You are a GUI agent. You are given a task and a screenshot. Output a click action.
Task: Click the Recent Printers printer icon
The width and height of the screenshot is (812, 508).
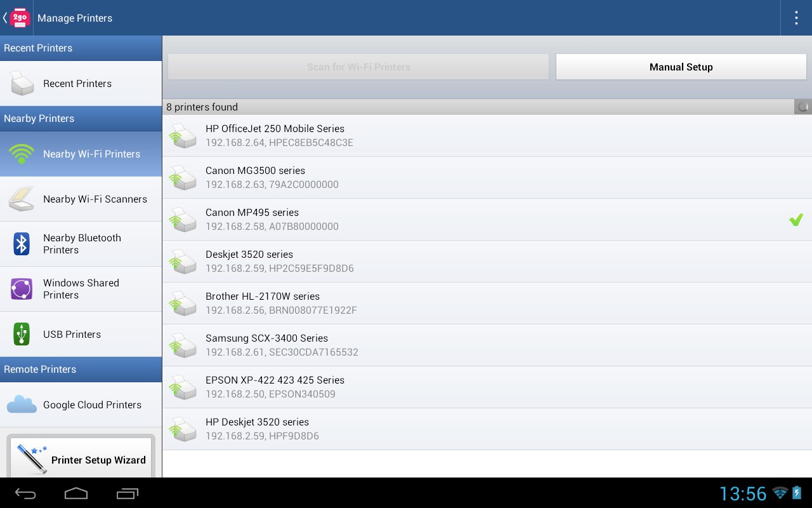pos(22,83)
